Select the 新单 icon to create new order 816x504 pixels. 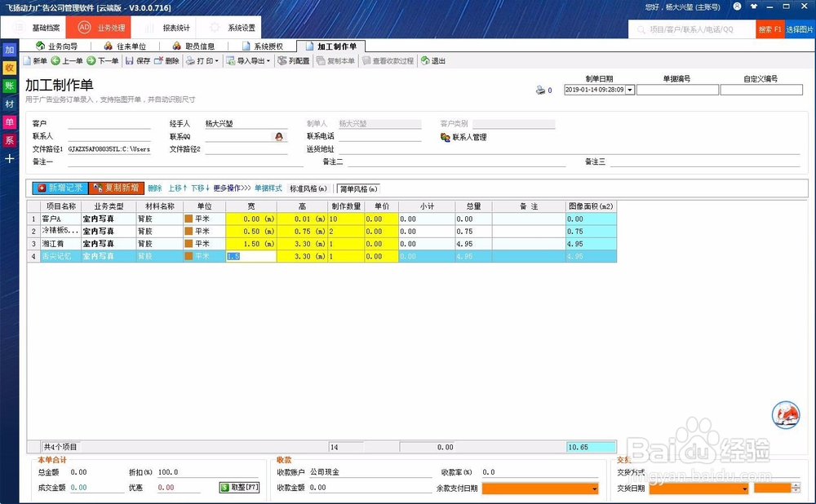point(39,60)
